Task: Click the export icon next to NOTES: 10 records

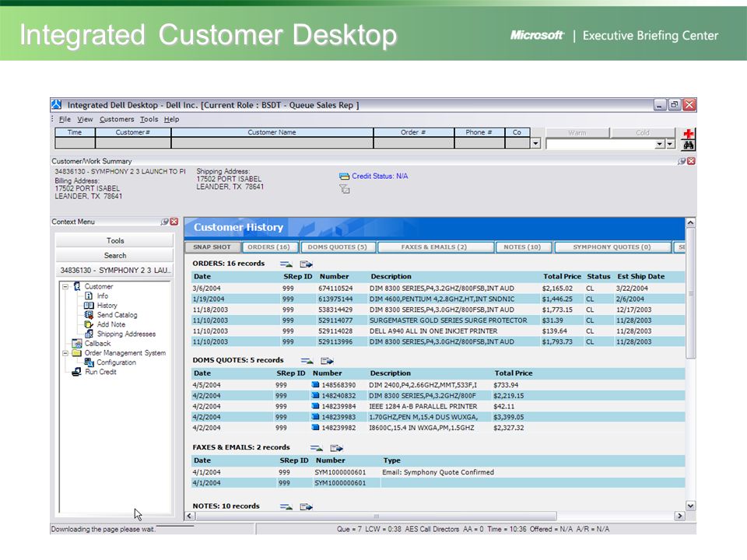Action: 306,506
